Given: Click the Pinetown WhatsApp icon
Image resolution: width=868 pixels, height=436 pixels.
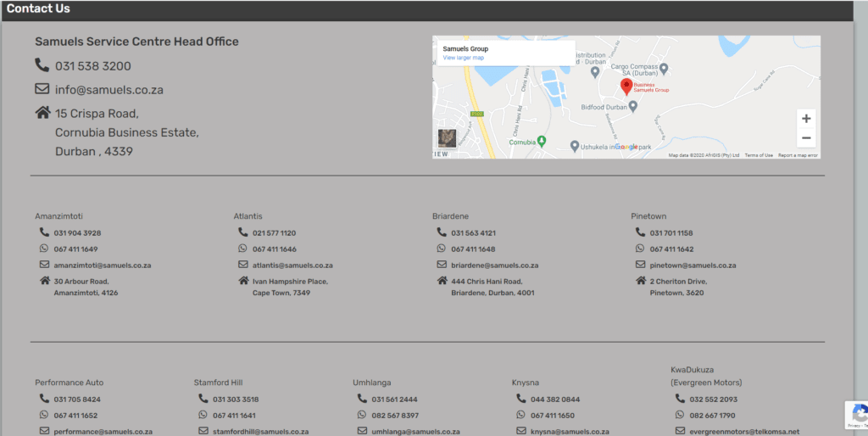Looking at the screenshot, I should (x=640, y=249).
